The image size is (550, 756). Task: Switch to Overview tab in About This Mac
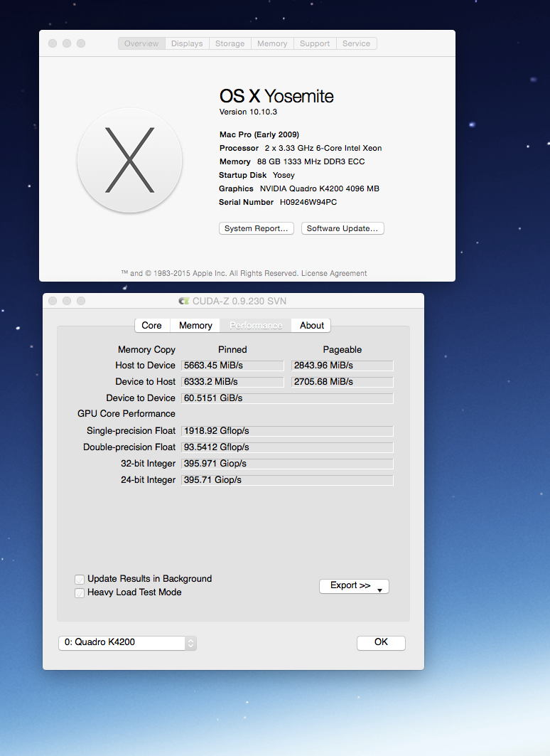coord(141,43)
